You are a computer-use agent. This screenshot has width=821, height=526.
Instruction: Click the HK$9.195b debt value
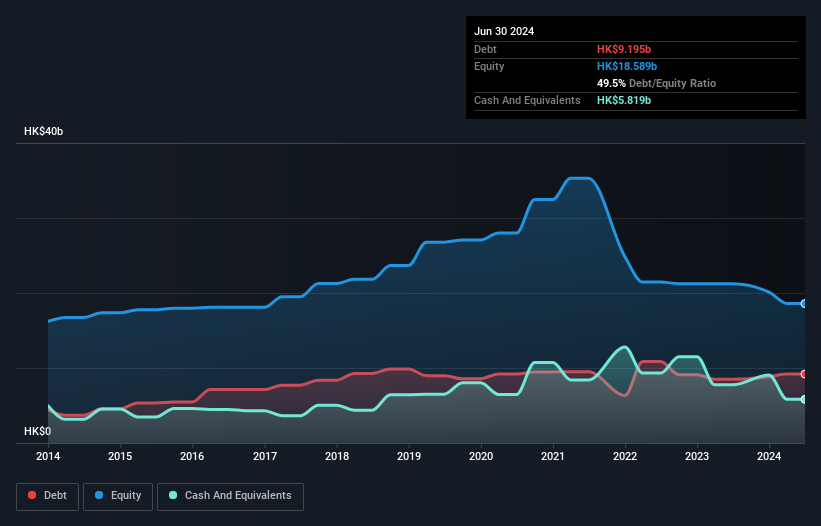(624, 49)
